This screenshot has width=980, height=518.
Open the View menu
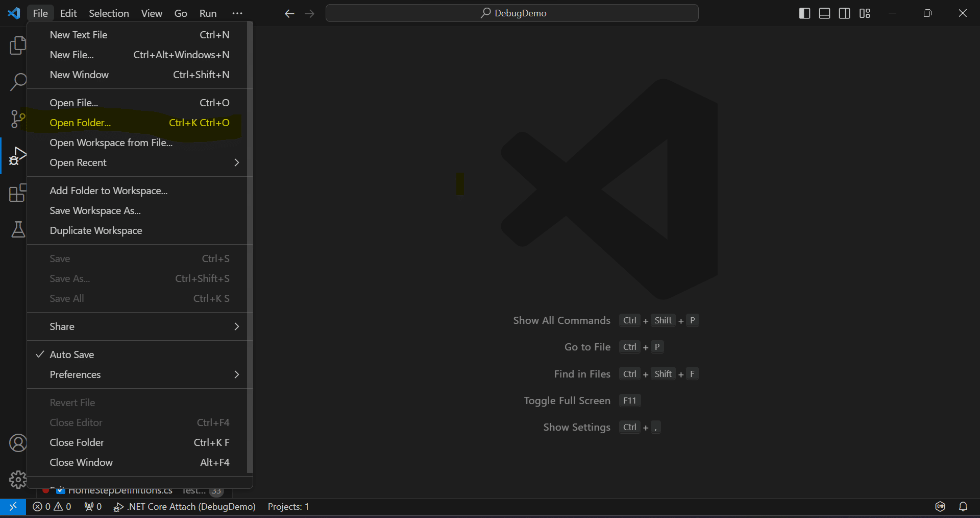tap(152, 13)
